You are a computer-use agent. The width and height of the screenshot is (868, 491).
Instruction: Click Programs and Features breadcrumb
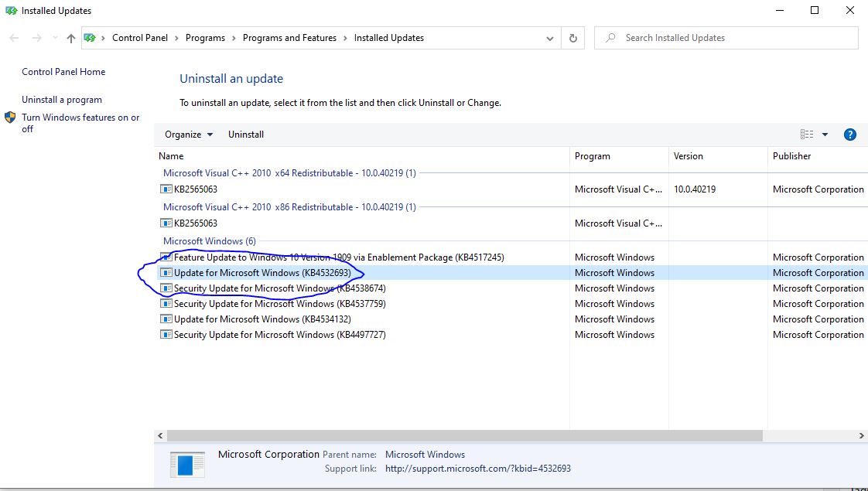289,38
